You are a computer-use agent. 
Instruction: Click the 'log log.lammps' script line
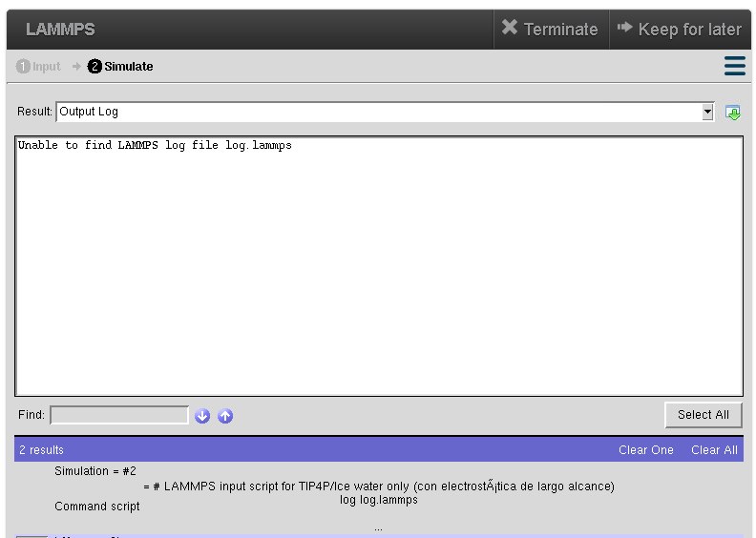click(x=379, y=500)
